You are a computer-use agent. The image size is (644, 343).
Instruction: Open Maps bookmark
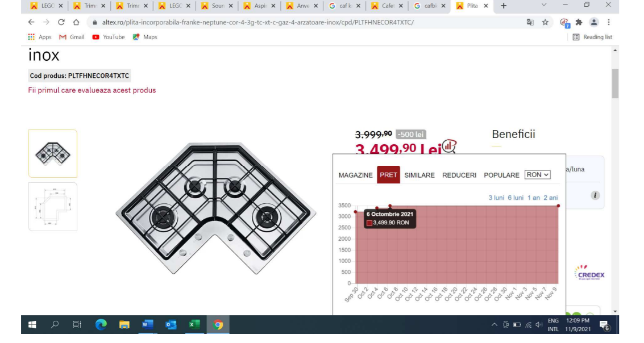(144, 37)
